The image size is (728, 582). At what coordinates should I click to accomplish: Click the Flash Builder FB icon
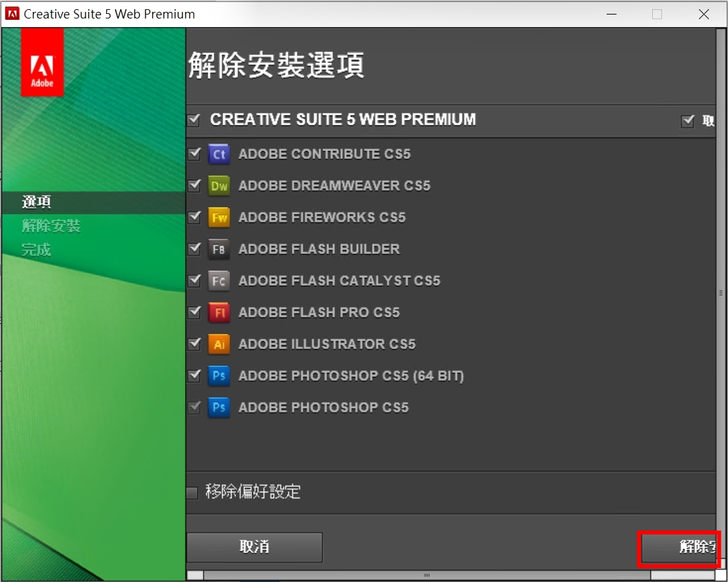[219, 249]
